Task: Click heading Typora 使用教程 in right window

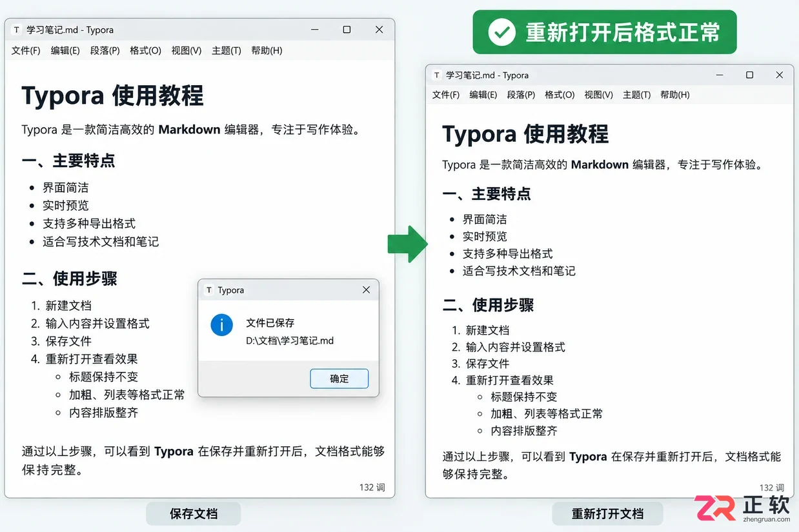Action: pyautogui.click(x=525, y=133)
